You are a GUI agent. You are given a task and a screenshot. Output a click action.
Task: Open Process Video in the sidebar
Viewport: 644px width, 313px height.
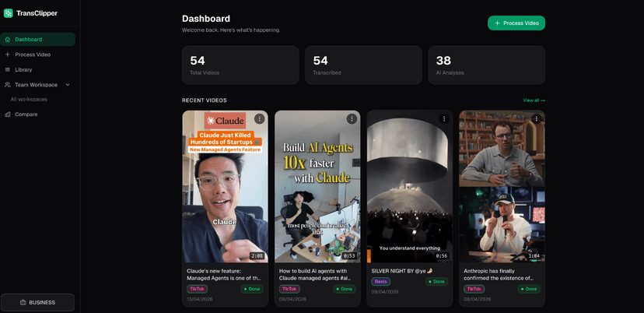coord(38,55)
